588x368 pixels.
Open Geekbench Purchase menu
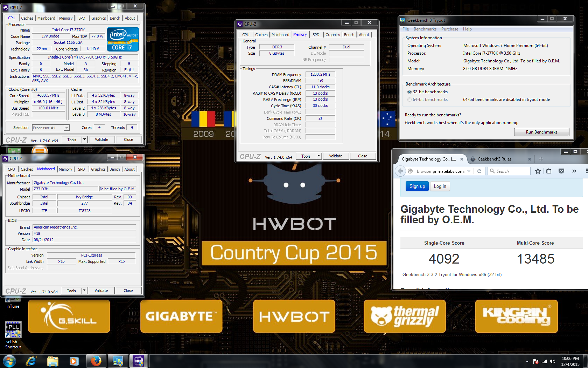(x=449, y=29)
